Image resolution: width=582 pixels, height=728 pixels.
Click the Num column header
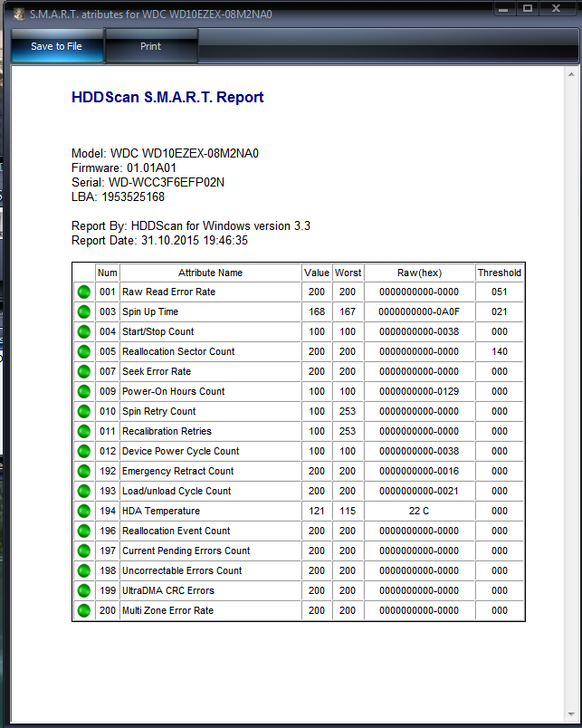click(107, 273)
